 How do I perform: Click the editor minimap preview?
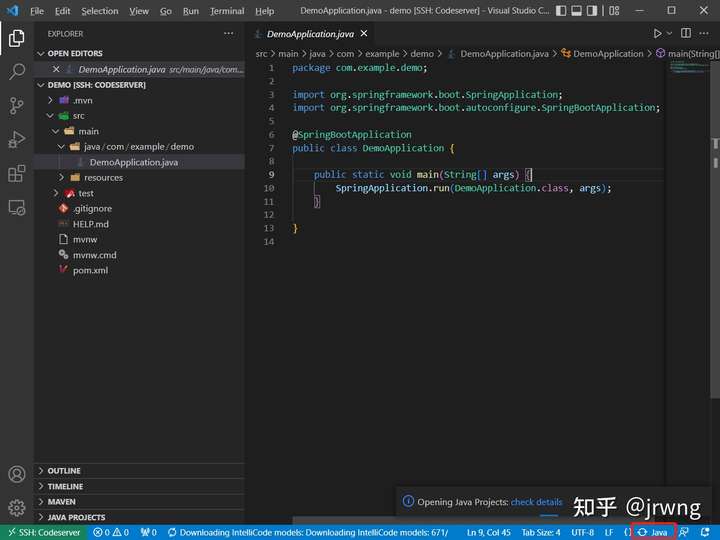689,68
